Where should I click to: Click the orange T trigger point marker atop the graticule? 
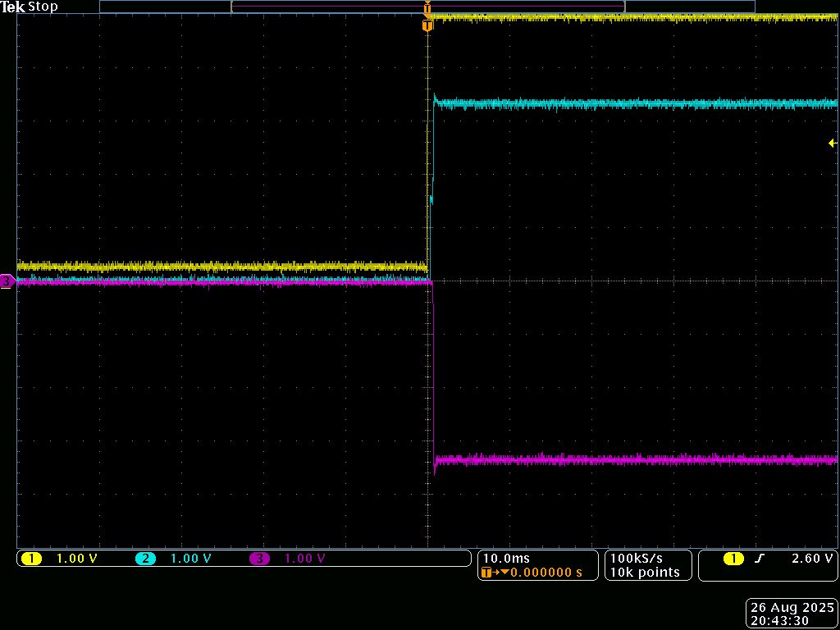[427, 25]
